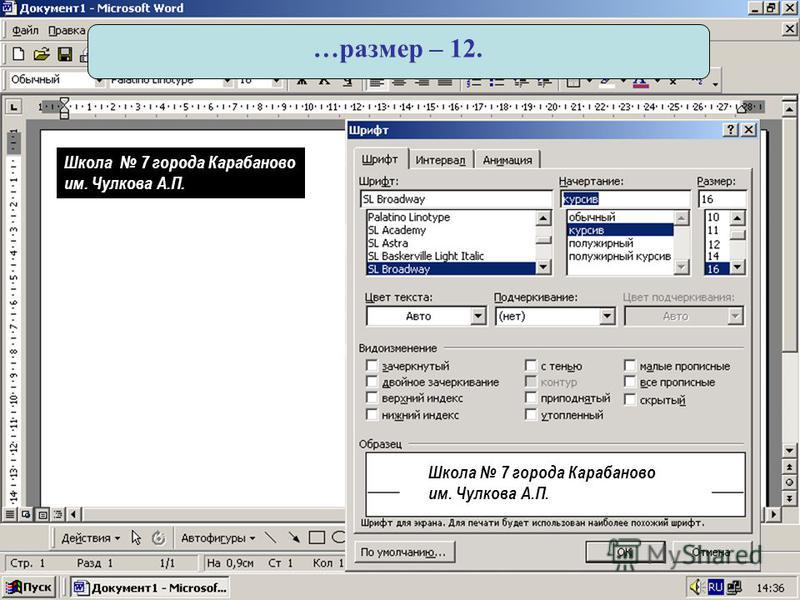This screenshot has height=600, width=800.
Task: Save the document with floppy icon
Action: [65, 54]
